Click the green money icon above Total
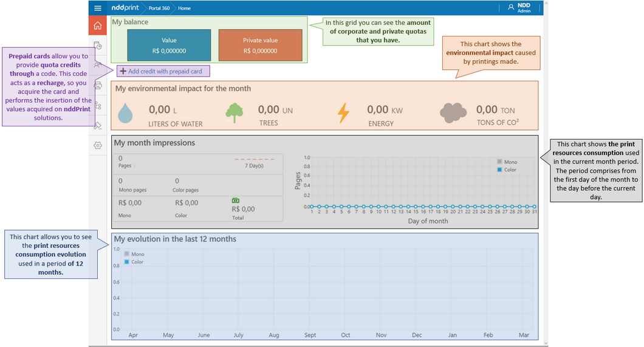 click(x=235, y=201)
